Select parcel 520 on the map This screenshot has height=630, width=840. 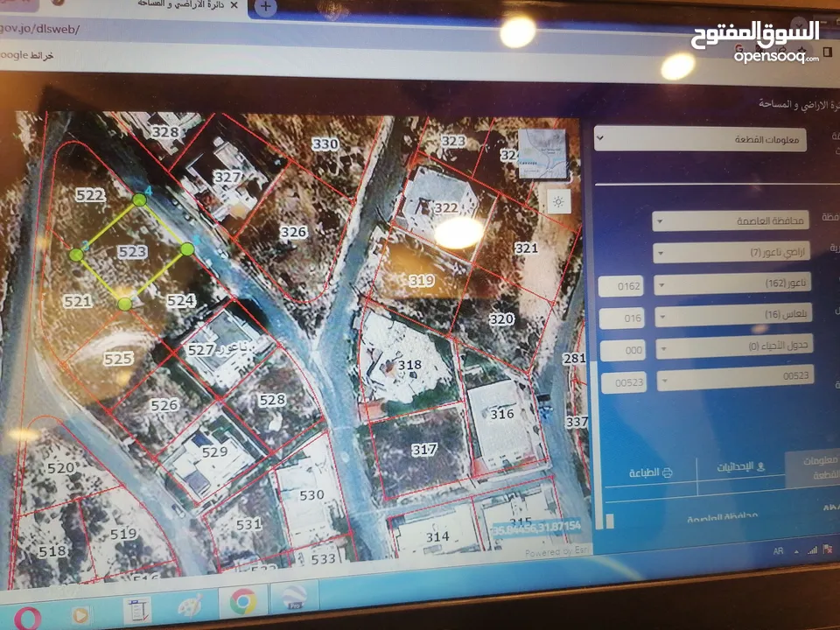pyautogui.click(x=60, y=468)
